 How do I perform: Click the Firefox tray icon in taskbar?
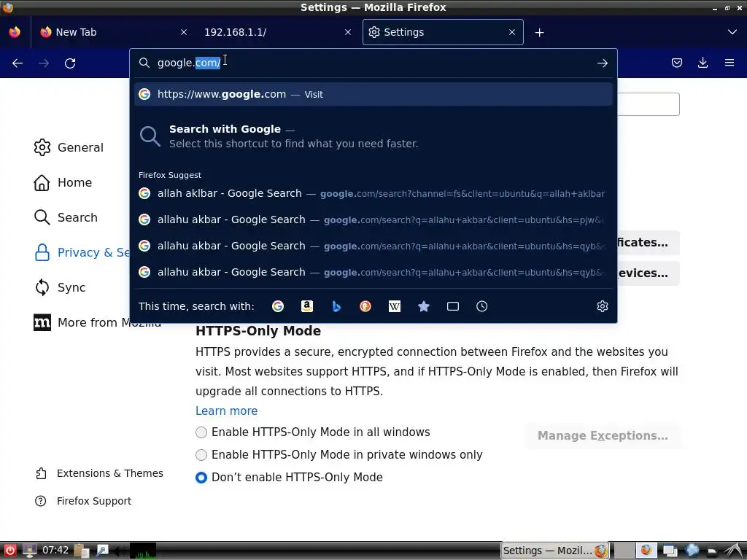tap(646, 551)
